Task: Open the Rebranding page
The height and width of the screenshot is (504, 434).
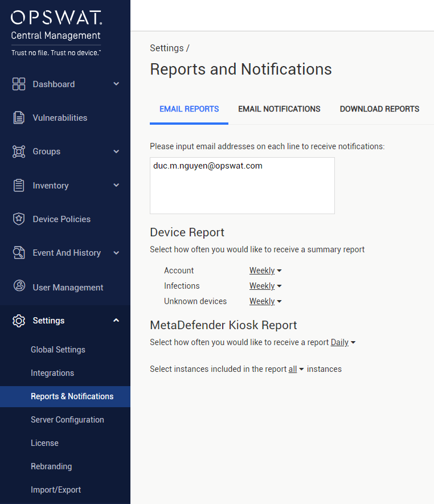Action: pos(51,466)
